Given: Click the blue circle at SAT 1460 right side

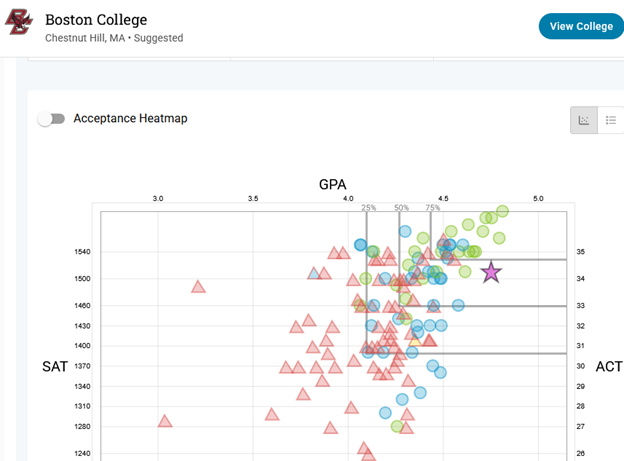Looking at the screenshot, I should coord(458,305).
